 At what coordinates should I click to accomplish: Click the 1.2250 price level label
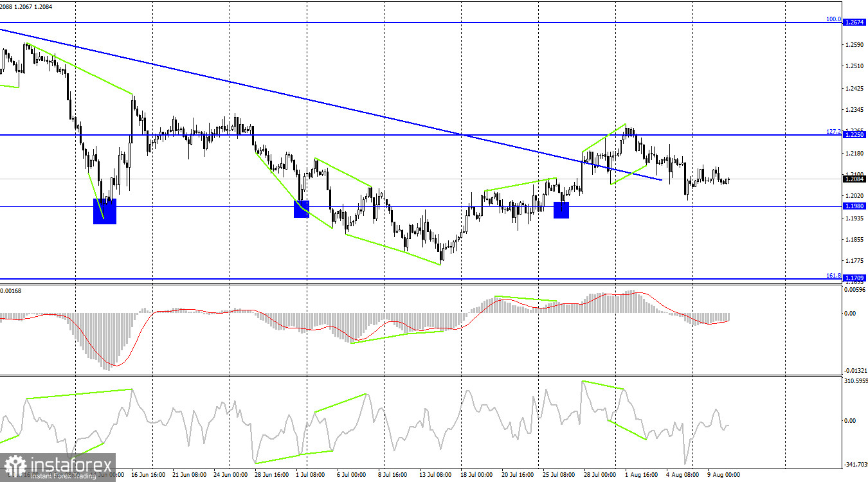[855, 135]
